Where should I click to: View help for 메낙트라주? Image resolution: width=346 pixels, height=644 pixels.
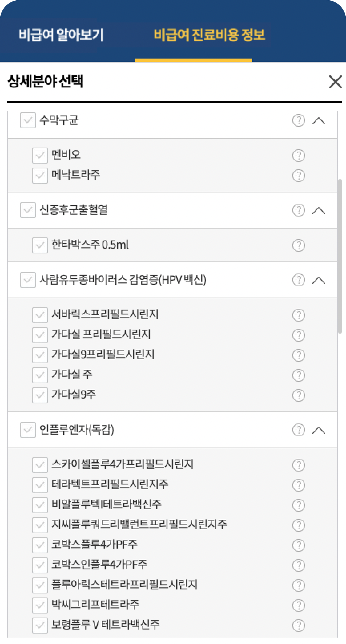(x=298, y=176)
